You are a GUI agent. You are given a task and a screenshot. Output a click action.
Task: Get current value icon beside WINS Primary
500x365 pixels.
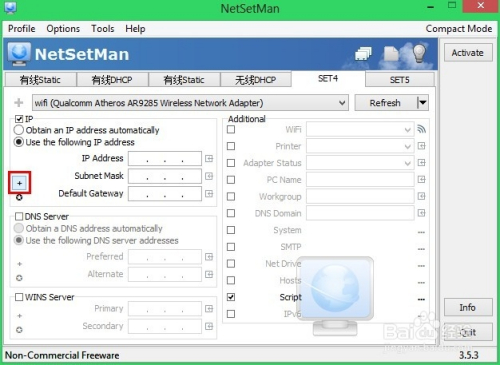209,309
